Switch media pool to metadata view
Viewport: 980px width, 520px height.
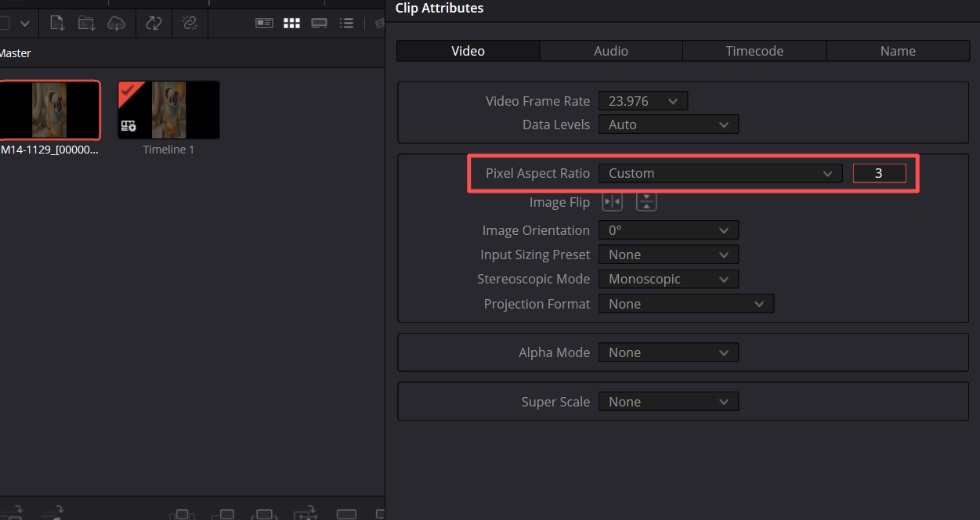click(x=264, y=23)
